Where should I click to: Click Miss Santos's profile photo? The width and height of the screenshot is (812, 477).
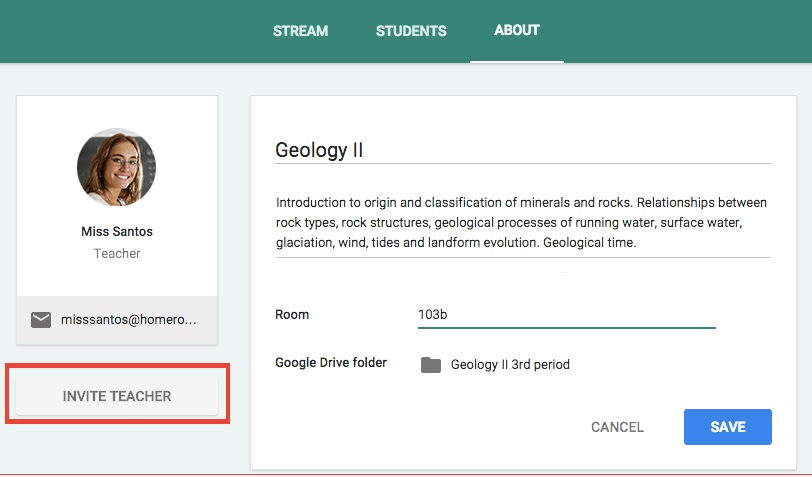116,167
